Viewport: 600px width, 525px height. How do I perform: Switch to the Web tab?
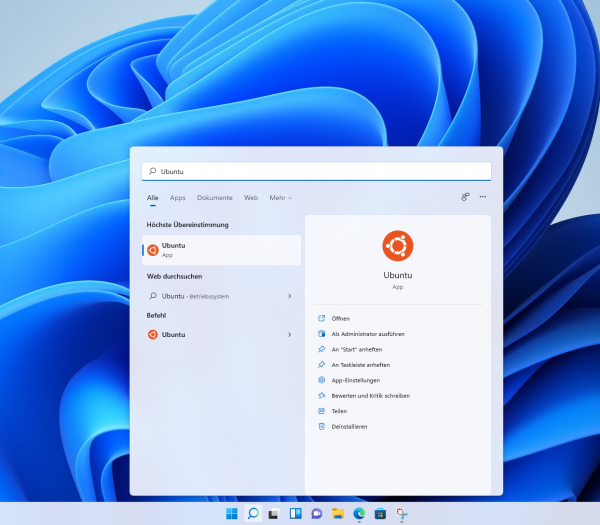(x=251, y=198)
